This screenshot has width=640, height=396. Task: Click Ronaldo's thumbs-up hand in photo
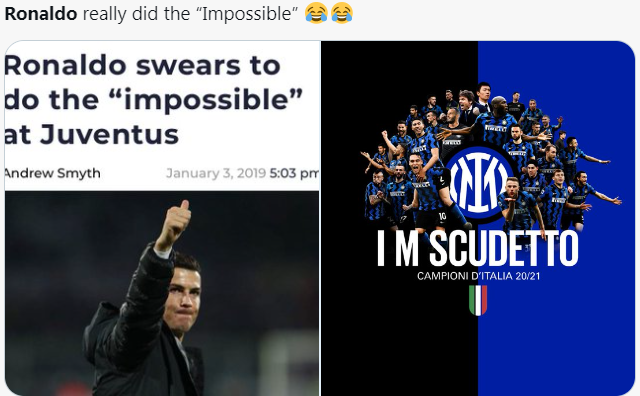pos(174,224)
